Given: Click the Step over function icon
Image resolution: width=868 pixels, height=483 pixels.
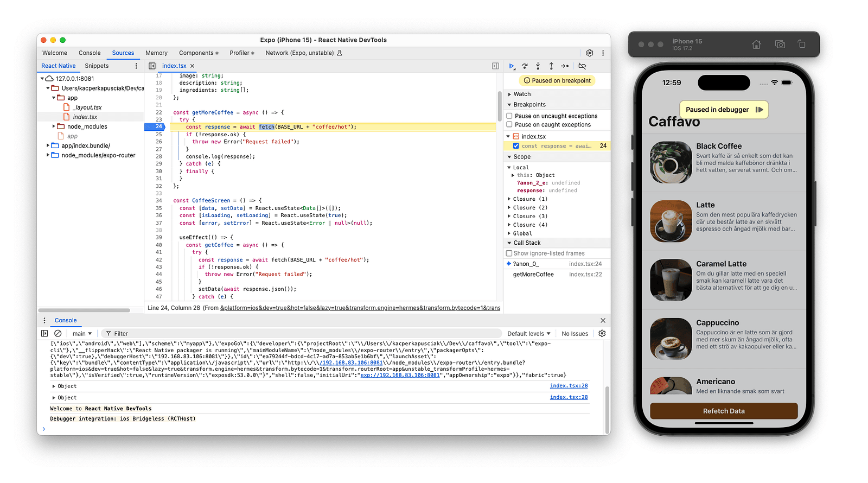Looking at the screenshot, I should click(525, 66).
